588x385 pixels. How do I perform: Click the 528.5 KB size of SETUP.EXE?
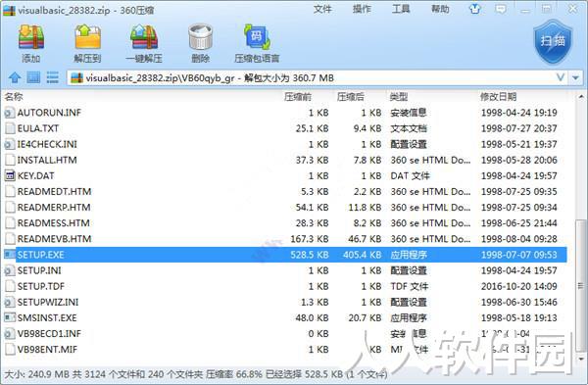pos(310,255)
